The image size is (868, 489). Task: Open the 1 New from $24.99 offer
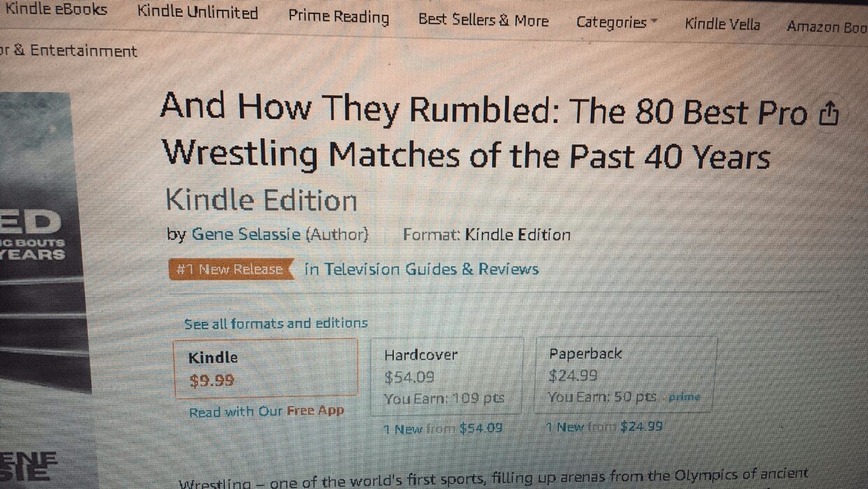605,426
